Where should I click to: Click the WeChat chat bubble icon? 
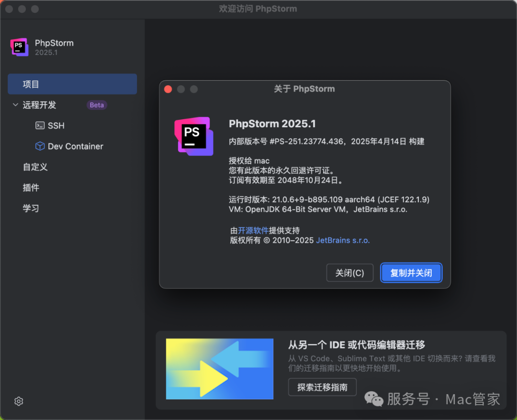[374, 398]
